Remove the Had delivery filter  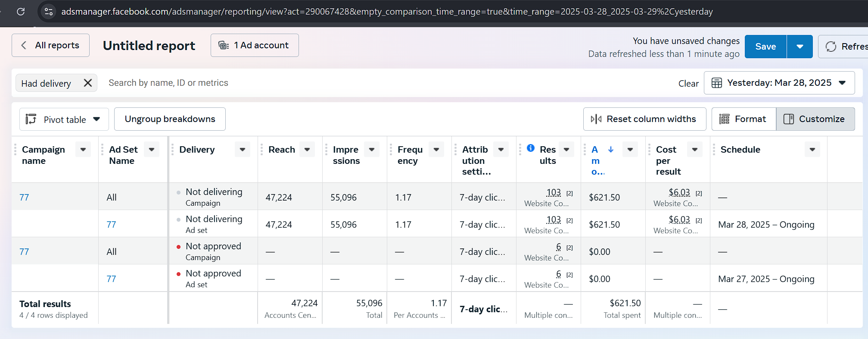[x=88, y=83]
